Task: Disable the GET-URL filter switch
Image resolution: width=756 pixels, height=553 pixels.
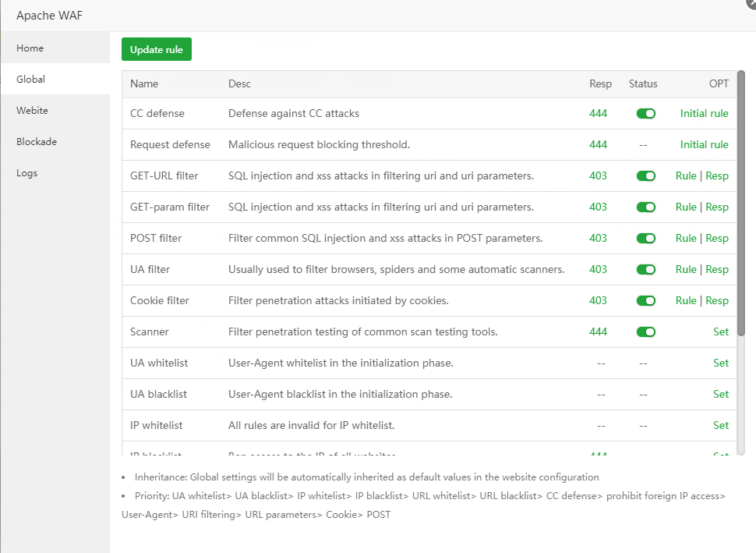Action: [x=646, y=176]
